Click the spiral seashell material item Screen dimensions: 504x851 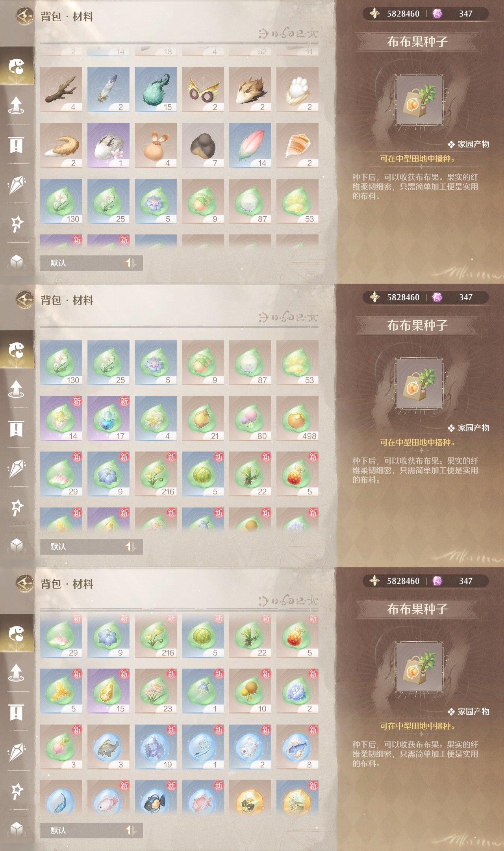tap(297, 145)
